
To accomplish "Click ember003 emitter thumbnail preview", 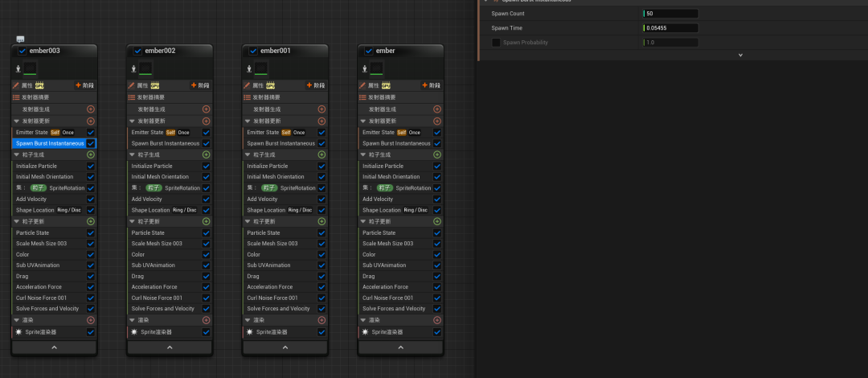I will [30, 68].
